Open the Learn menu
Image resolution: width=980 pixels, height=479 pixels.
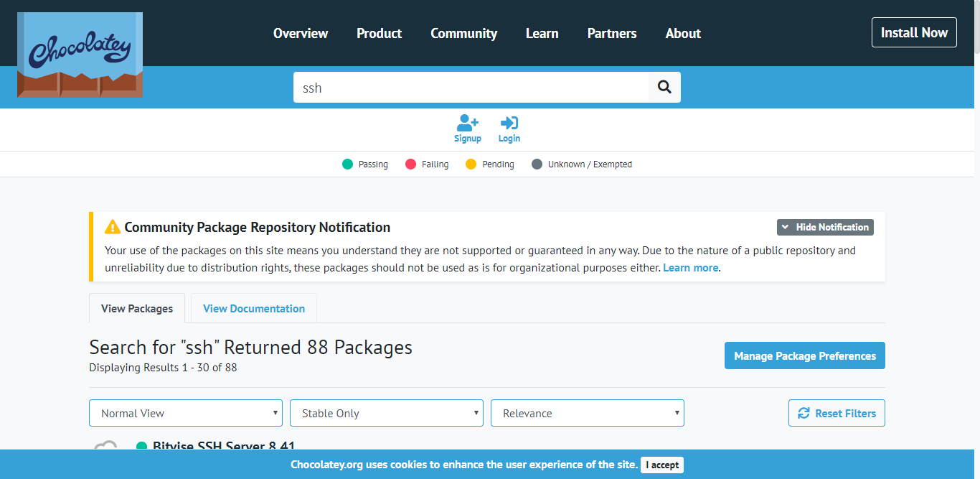[x=542, y=33]
